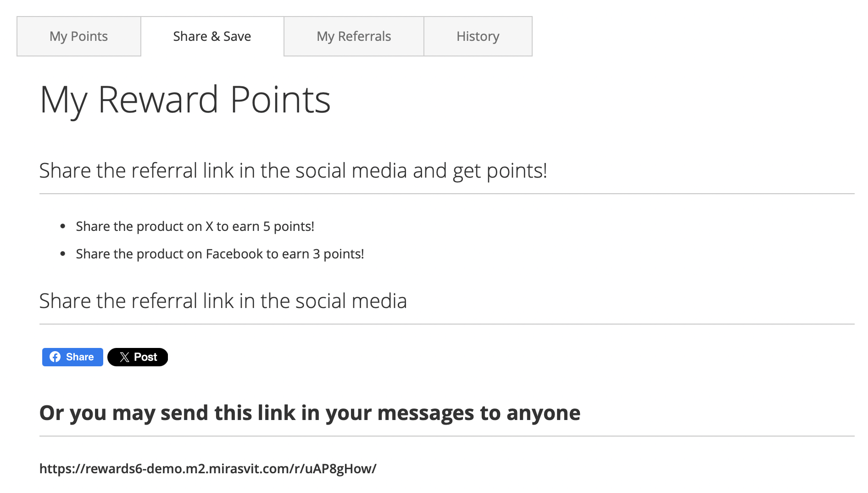Select the Share & Save tab
Image resolution: width=868 pixels, height=493 pixels.
211,36
